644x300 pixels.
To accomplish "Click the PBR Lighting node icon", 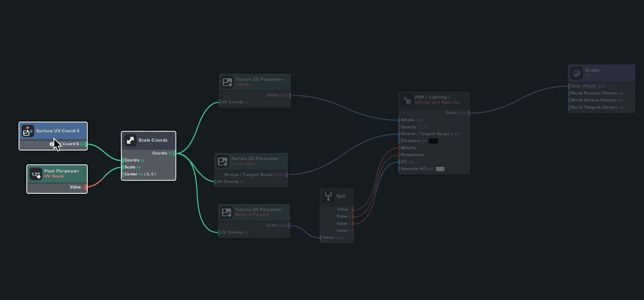I will [407, 100].
